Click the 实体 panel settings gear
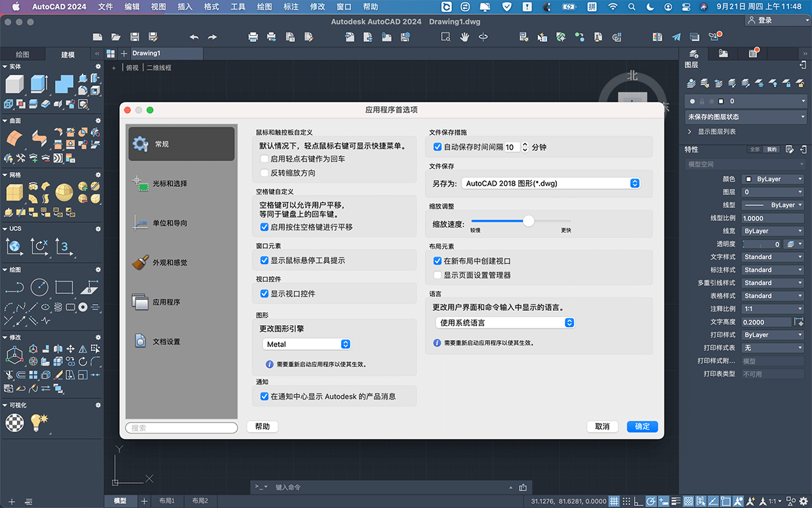Viewport: 812px width, 508px height. click(97, 66)
